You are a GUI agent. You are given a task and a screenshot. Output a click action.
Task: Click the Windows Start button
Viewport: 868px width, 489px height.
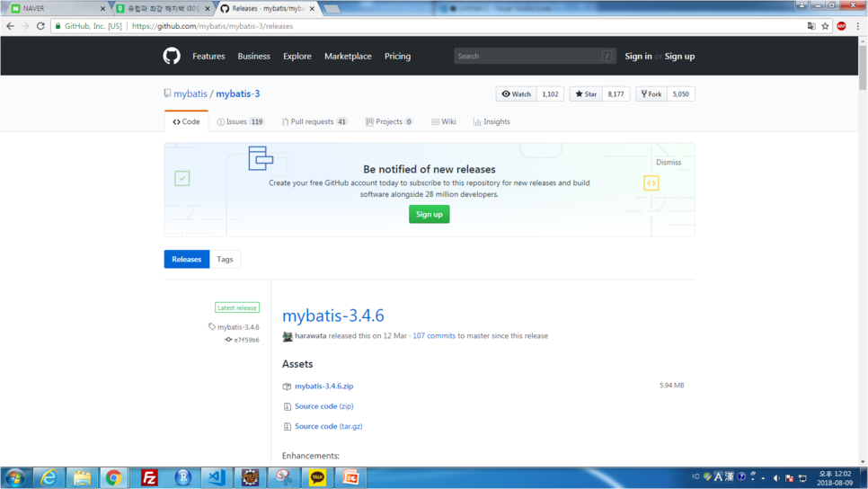point(15,477)
